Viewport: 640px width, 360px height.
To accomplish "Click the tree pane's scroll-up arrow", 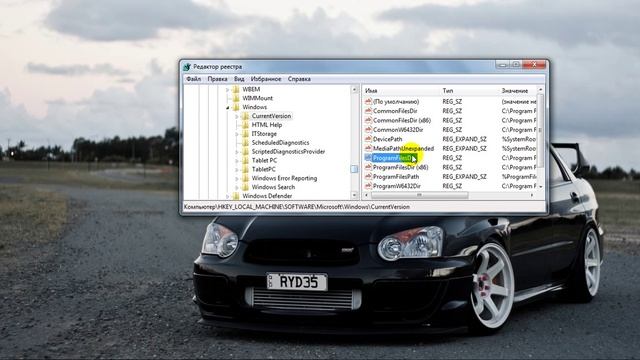I will pos(354,89).
